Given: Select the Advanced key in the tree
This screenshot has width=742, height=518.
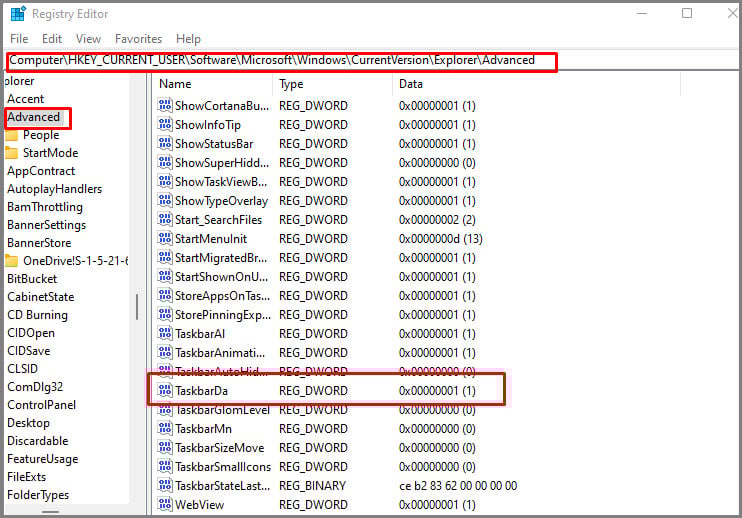Looking at the screenshot, I should [34, 117].
